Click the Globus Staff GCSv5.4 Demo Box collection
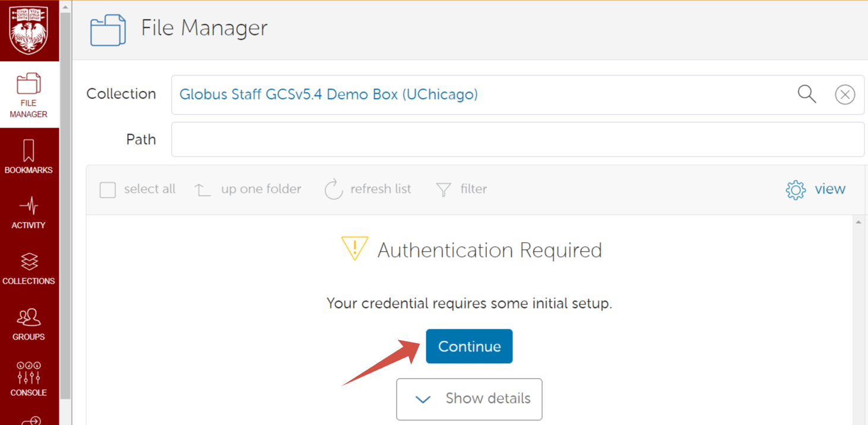Image resolution: width=868 pixels, height=425 pixels. (328, 94)
